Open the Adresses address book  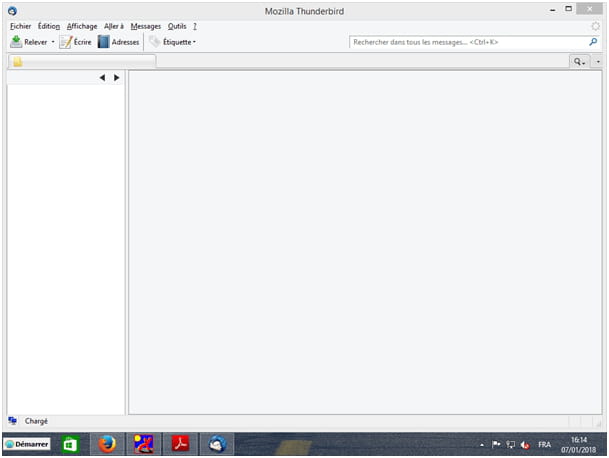[x=119, y=42]
